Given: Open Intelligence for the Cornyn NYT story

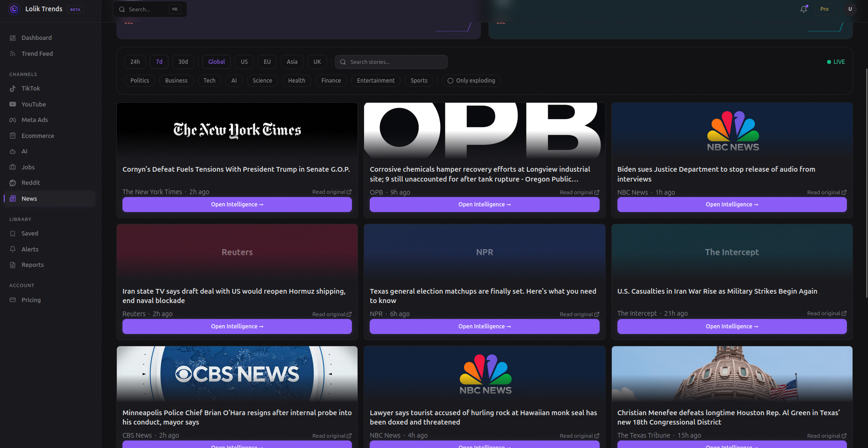Looking at the screenshot, I should pyautogui.click(x=237, y=205).
